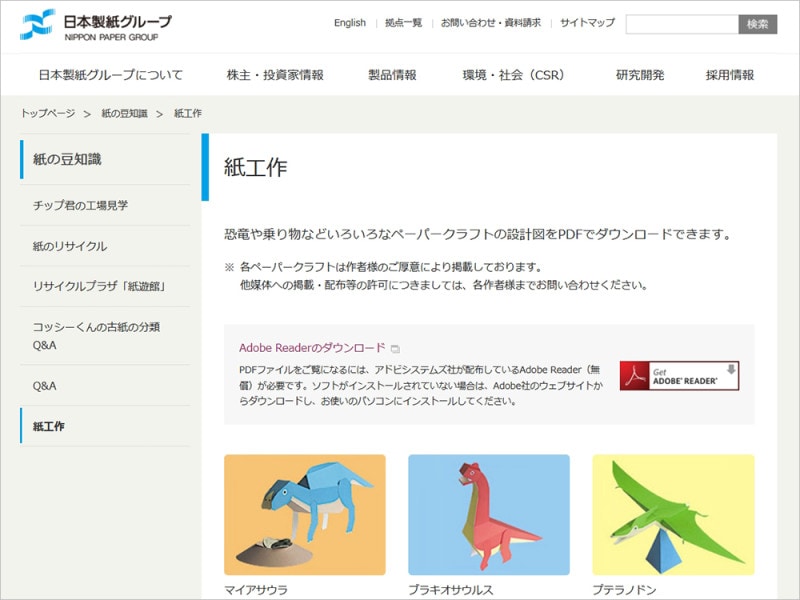Open the English language link
The image size is (800, 600).
(x=351, y=22)
